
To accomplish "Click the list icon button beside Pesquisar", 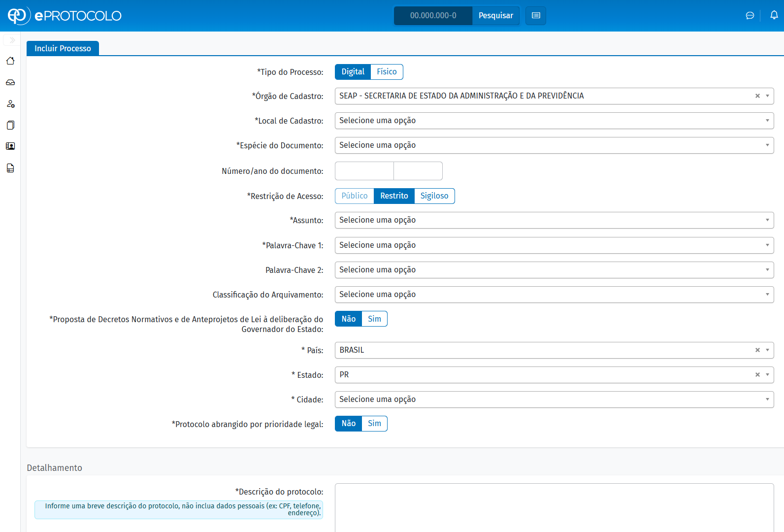I will coord(536,16).
